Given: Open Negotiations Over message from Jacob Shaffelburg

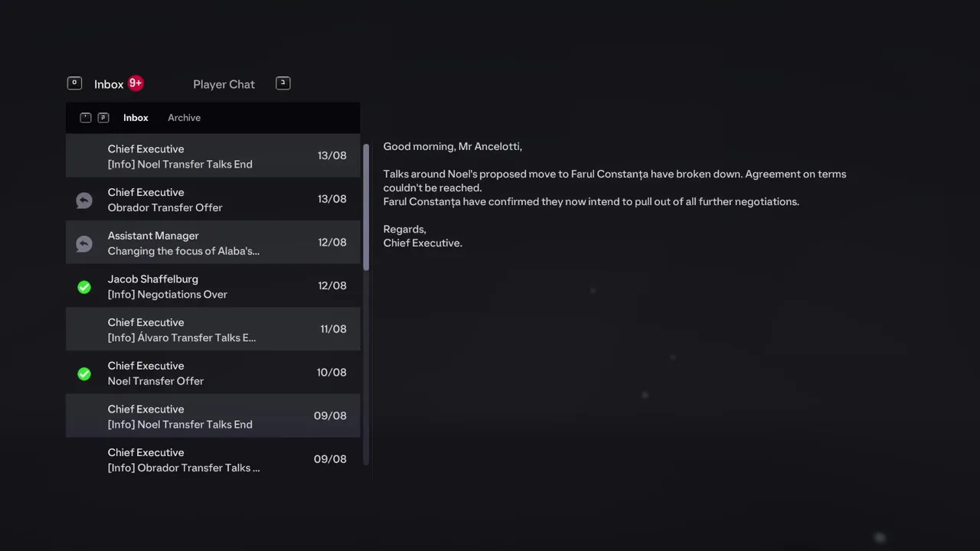Looking at the screenshot, I should click(213, 286).
